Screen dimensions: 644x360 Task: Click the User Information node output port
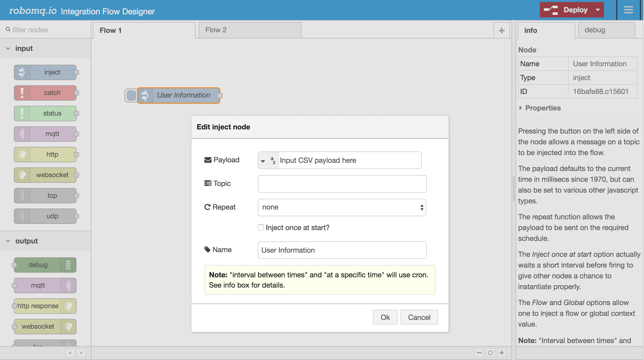(x=220, y=96)
